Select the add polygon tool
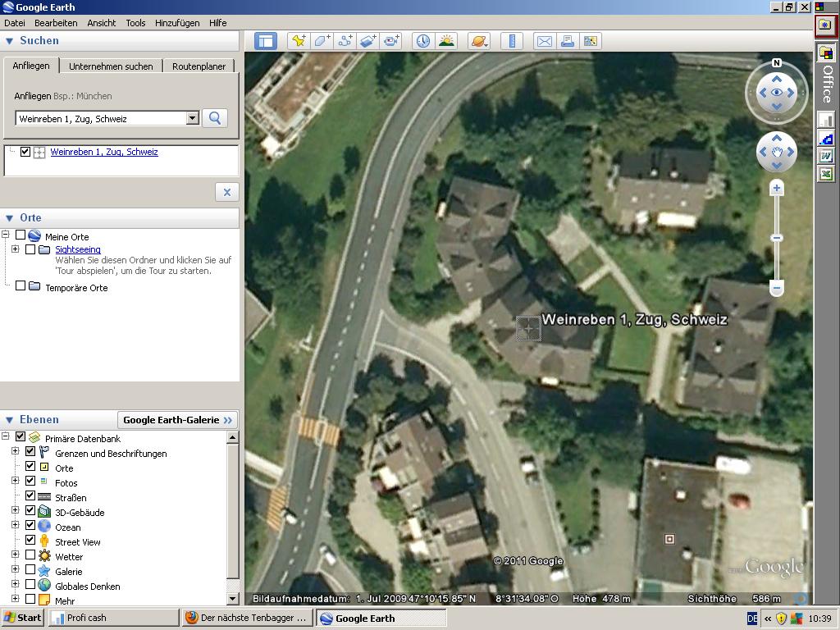The image size is (840, 630). (322, 41)
